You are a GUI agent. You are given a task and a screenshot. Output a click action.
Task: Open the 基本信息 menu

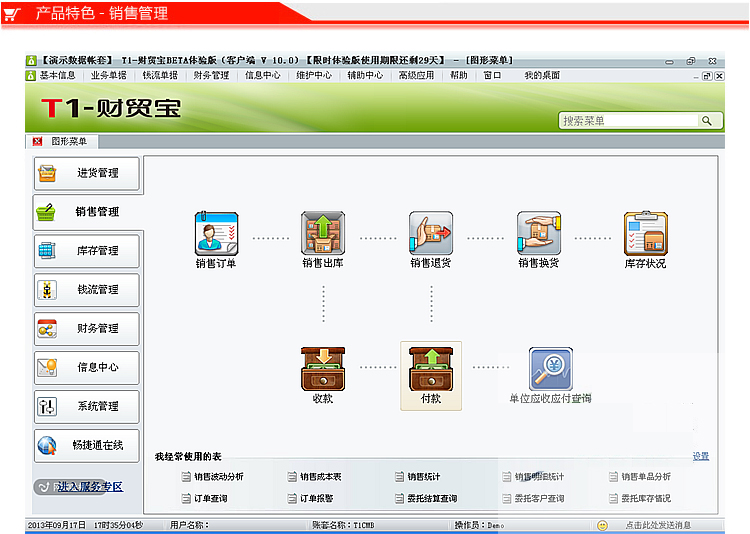coord(57,76)
